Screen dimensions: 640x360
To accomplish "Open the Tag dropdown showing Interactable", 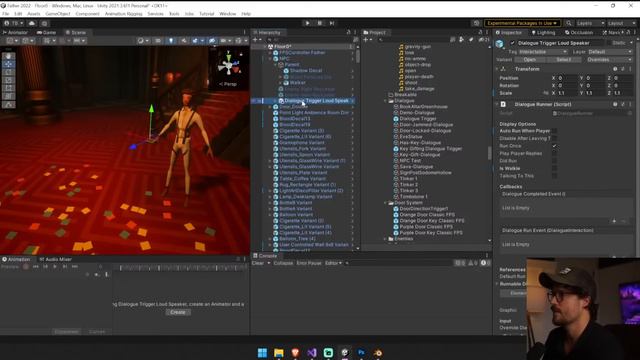I will pos(543,52).
